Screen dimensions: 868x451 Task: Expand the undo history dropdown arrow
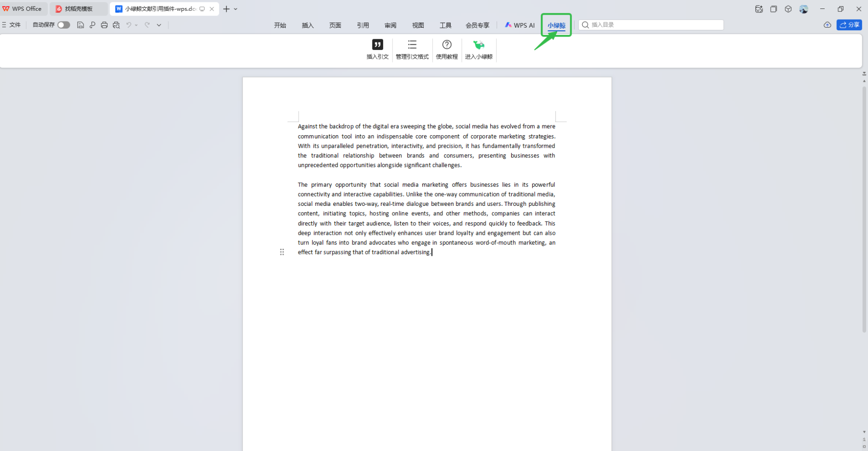[136, 25]
